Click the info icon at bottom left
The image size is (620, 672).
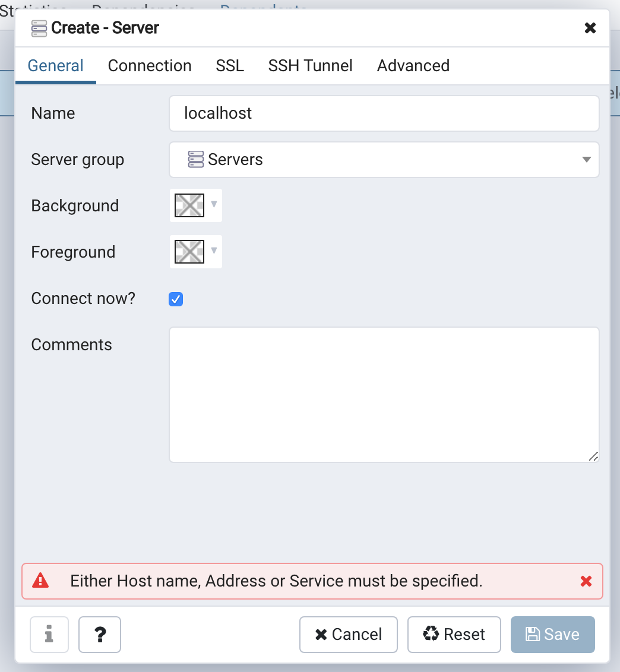tap(49, 635)
